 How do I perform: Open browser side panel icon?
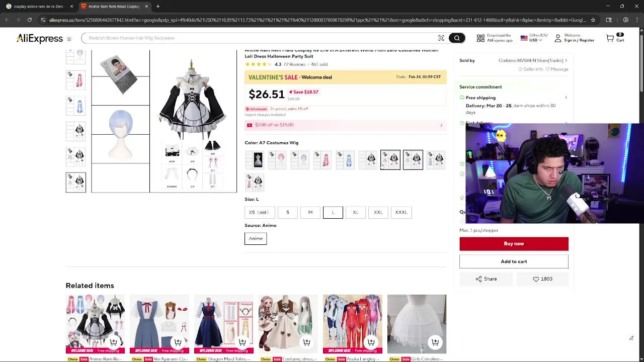point(609,20)
